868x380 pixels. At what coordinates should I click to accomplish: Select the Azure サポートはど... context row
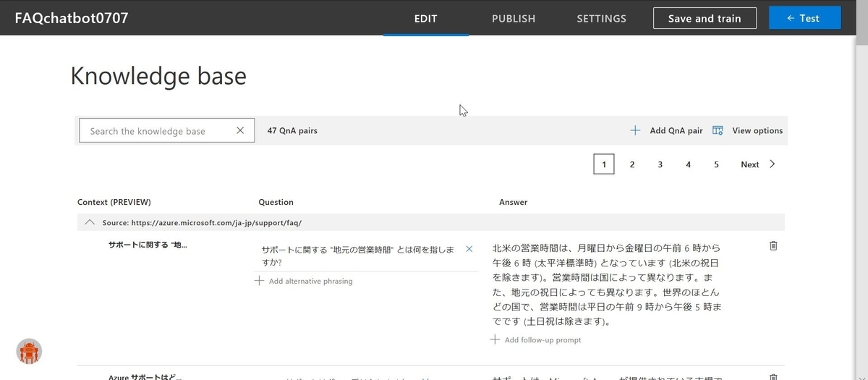click(x=145, y=377)
